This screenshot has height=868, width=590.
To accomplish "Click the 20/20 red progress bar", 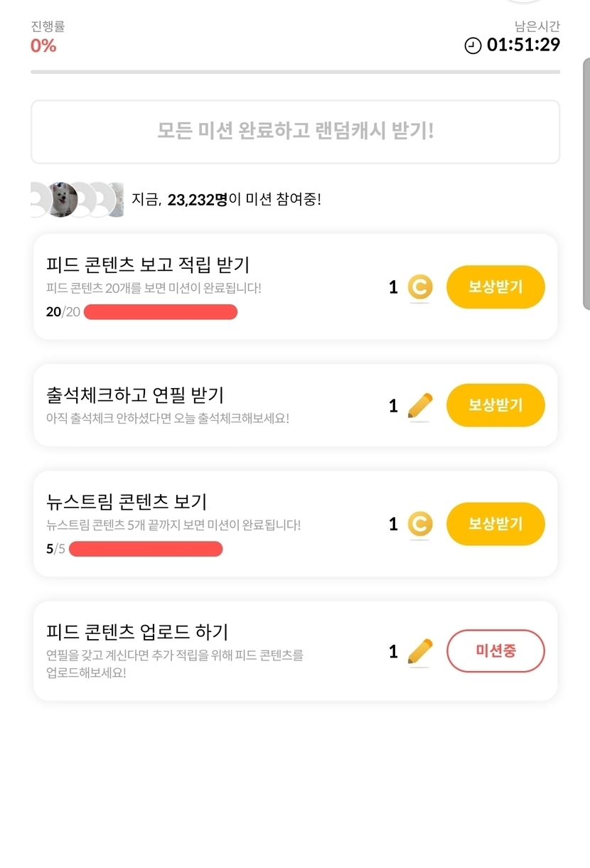I will click(161, 312).
